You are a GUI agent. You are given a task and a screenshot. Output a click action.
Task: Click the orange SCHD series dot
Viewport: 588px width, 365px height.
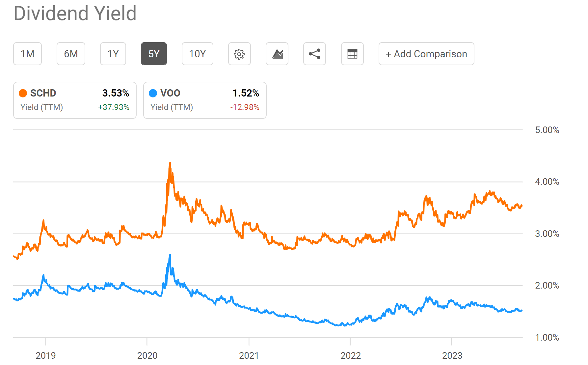pos(23,93)
